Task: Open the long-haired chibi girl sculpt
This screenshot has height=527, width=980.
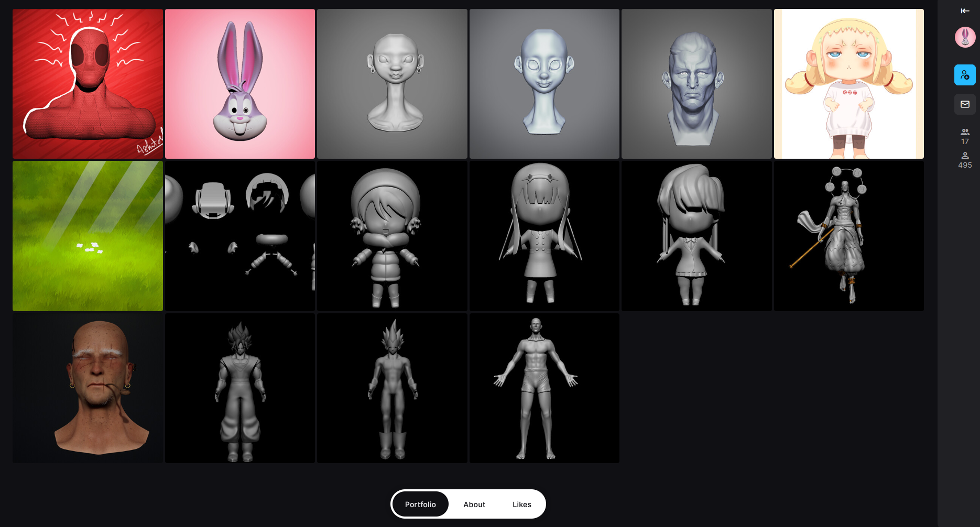Action: (x=545, y=236)
